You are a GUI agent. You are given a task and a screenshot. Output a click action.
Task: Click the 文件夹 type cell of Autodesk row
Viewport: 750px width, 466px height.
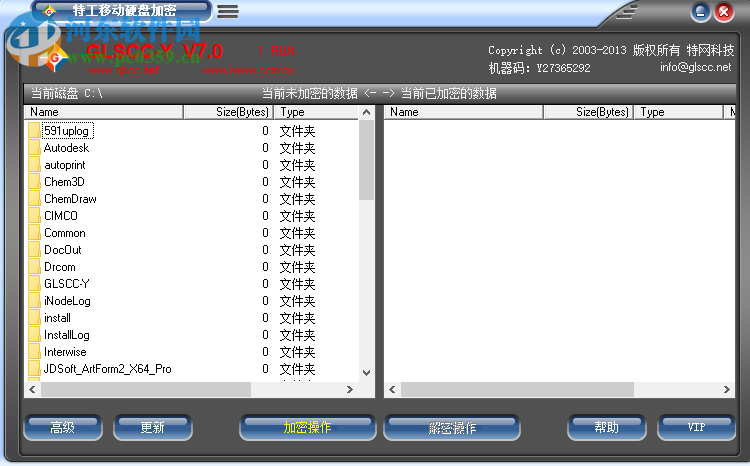297,148
